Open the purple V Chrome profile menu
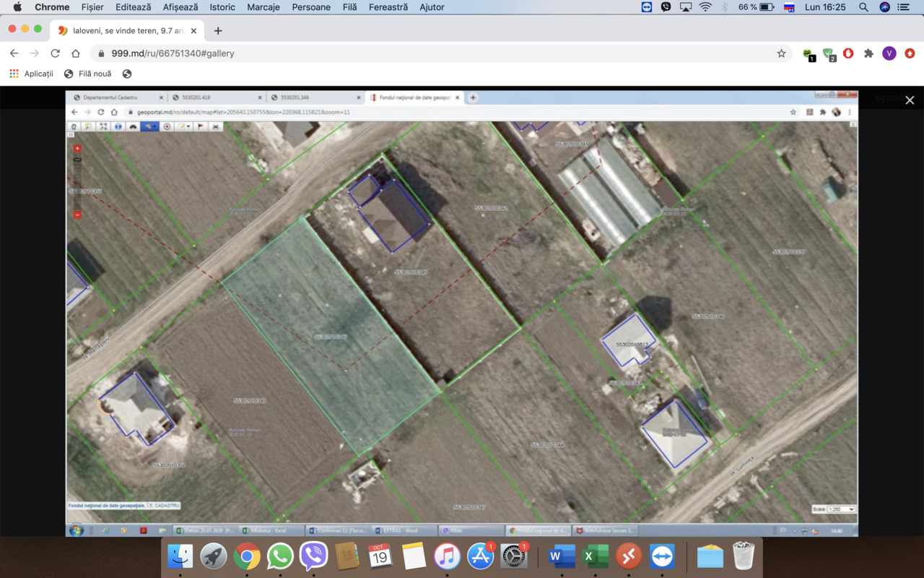Screen dimensions: 924x578 pos(889,53)
